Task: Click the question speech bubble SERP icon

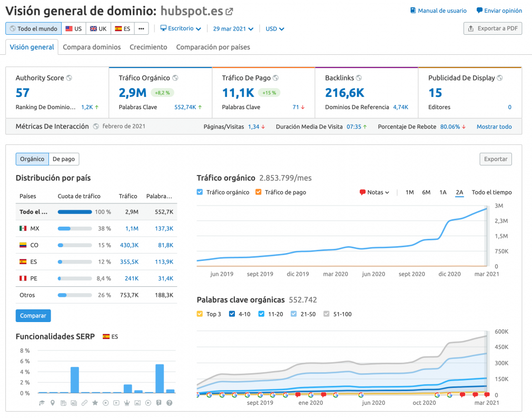Action: [x=159, y=403]
